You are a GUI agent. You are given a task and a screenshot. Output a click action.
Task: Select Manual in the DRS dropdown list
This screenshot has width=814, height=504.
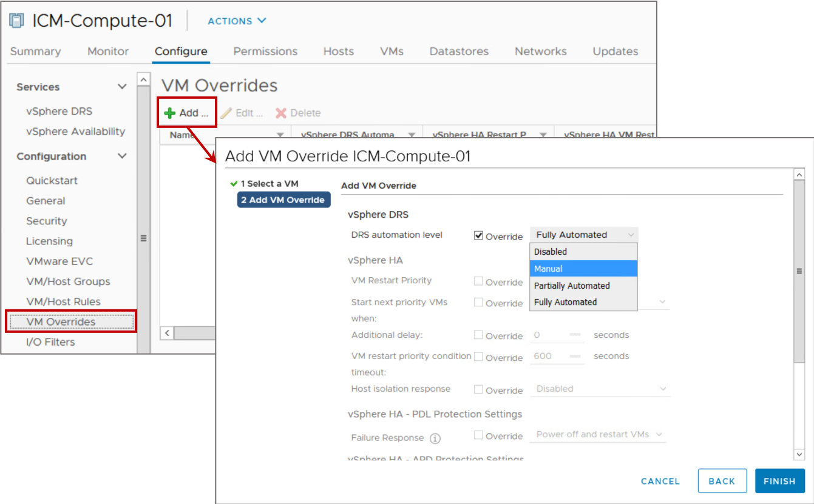(x=584, y=269)
